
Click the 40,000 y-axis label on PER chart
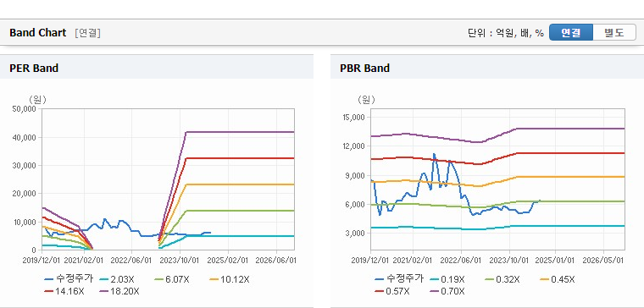pos(25,137)
